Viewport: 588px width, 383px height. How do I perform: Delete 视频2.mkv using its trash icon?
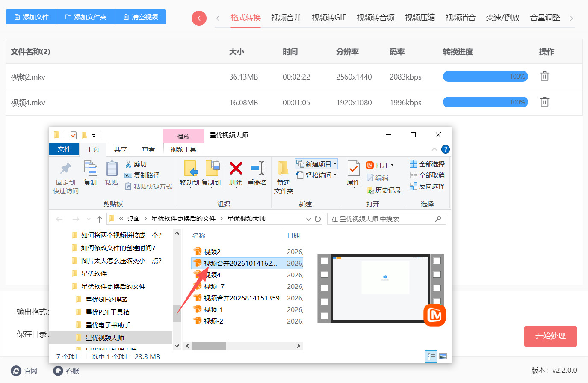(x=544, y=76)
